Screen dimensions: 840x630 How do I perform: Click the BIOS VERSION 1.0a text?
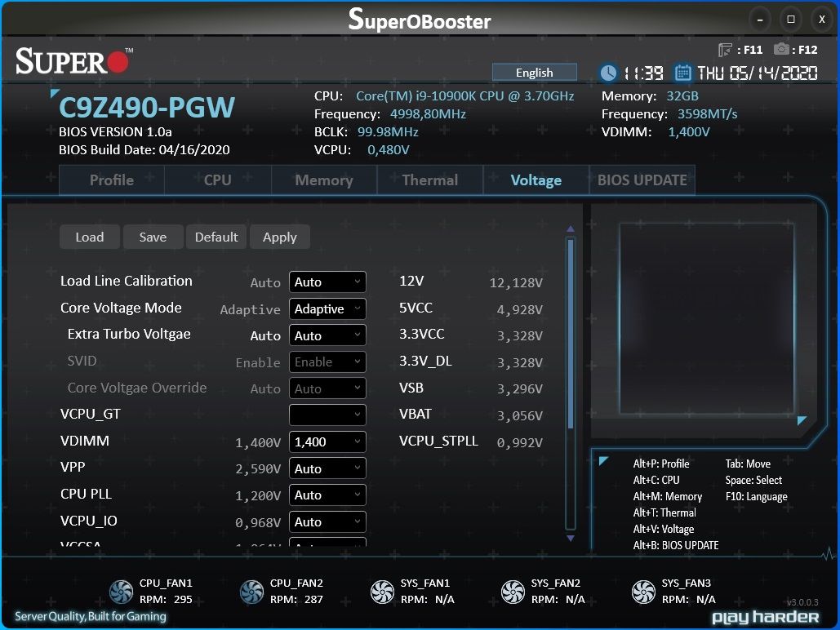click(x=115, y=131)
